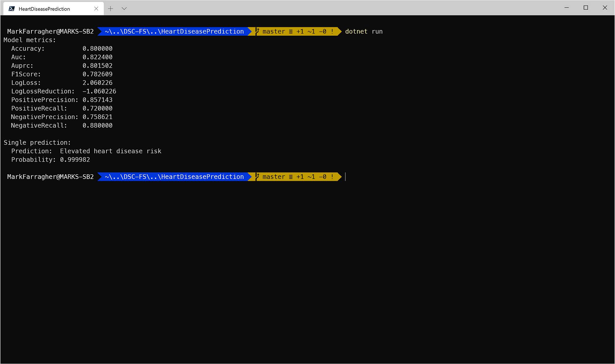The image size is (615, 364).
Task: Close the HeartDiseasePrediction tab
Action: point(96,9)
